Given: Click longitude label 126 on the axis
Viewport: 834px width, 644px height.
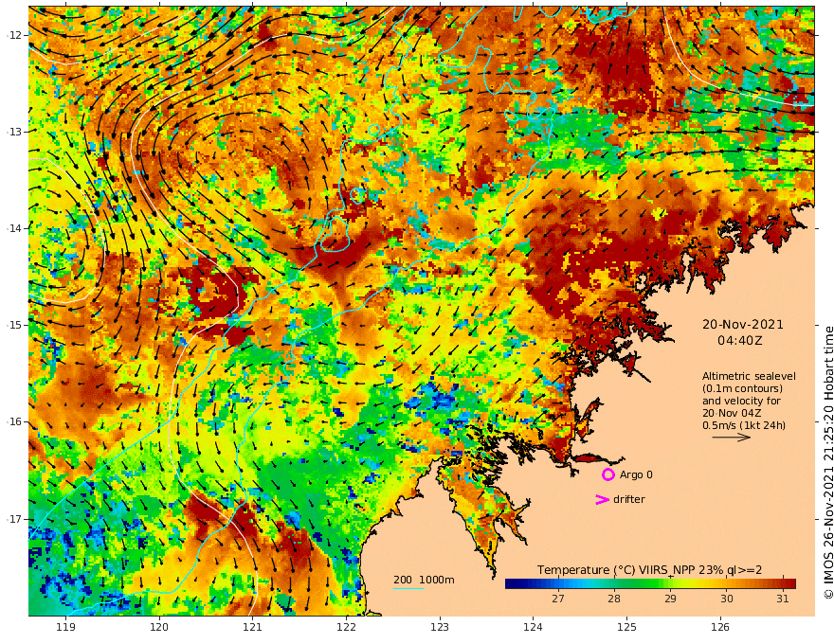Looking at the screenshot, I should tap(720, 627).
